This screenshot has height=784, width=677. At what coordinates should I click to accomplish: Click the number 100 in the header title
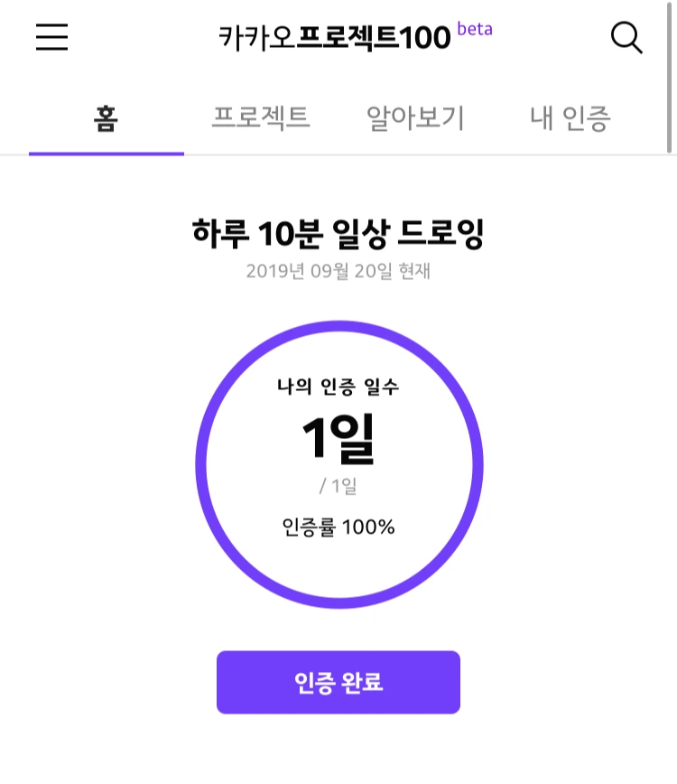[425, 38]
